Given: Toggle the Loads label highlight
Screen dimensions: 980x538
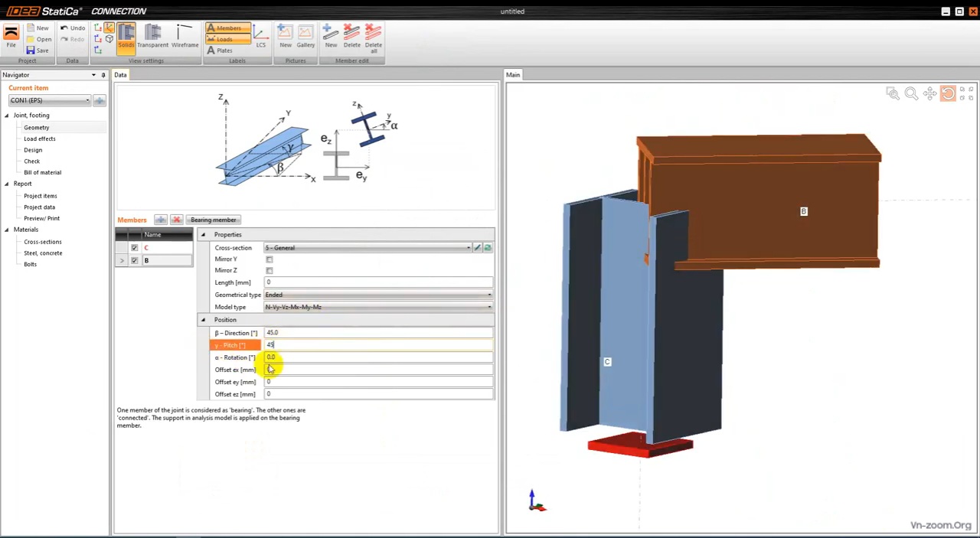Looking at the screenshot, I should point(224,39).
